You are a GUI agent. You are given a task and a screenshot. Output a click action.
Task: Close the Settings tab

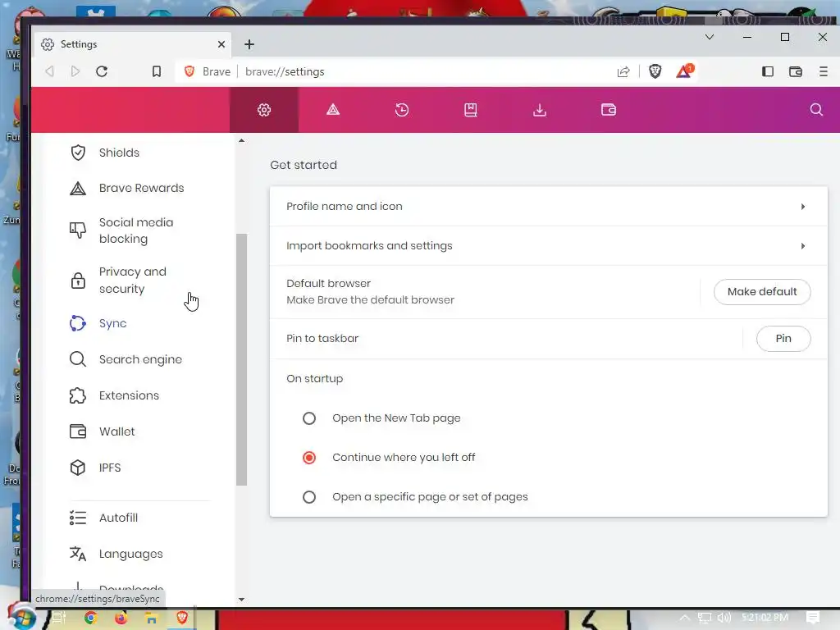[221, 44]
